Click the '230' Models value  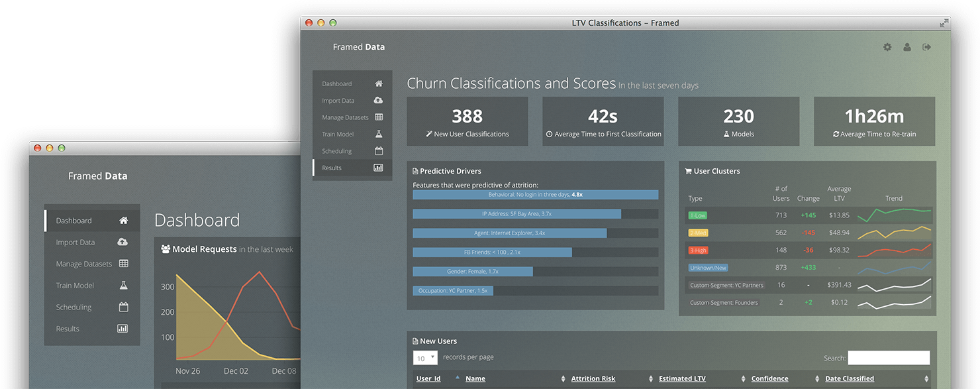click(738, 117)
